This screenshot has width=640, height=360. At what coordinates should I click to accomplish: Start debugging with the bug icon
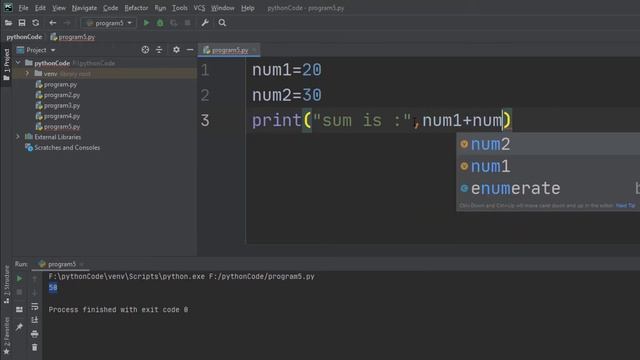point(160,23)
